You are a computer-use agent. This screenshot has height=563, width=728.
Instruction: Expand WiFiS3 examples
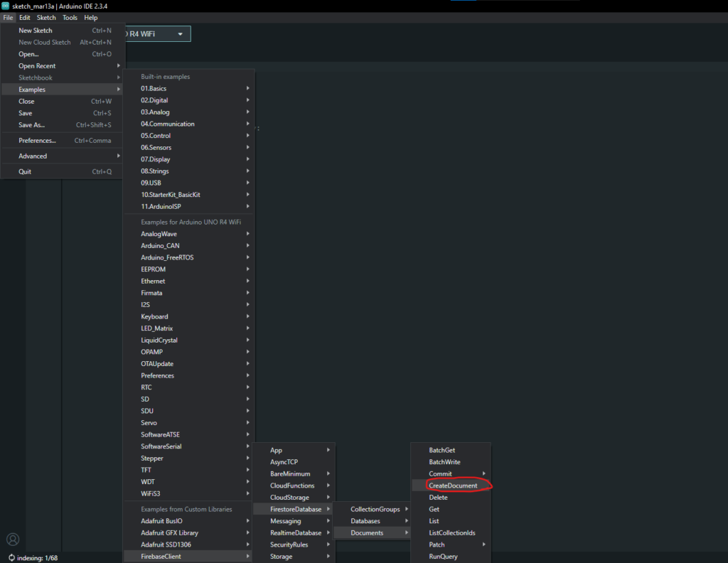click(x=189, y=494)
